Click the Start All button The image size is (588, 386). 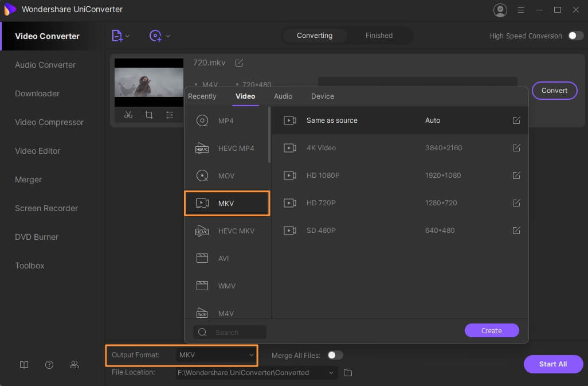[x=553, y=364]
